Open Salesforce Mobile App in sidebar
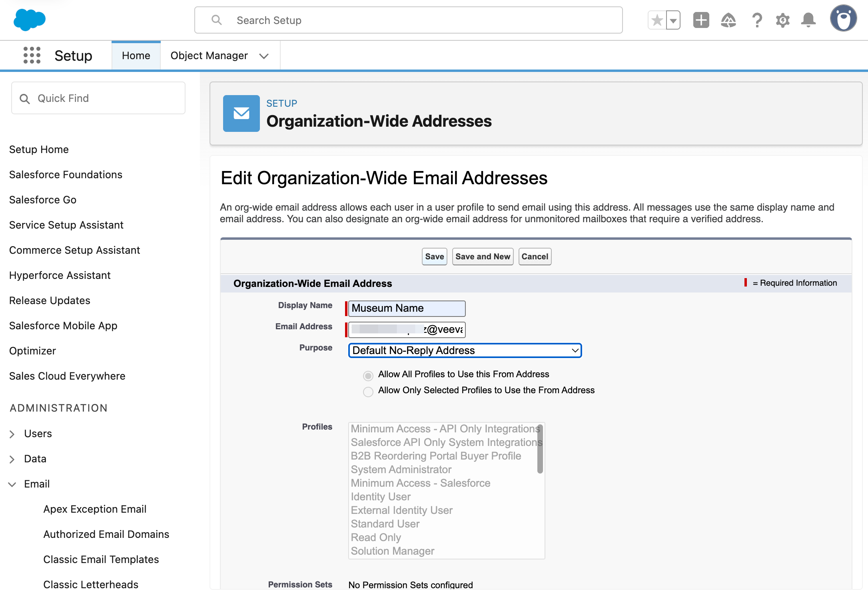The width and height of the screenshot is (868, 599). pos(63,326)
